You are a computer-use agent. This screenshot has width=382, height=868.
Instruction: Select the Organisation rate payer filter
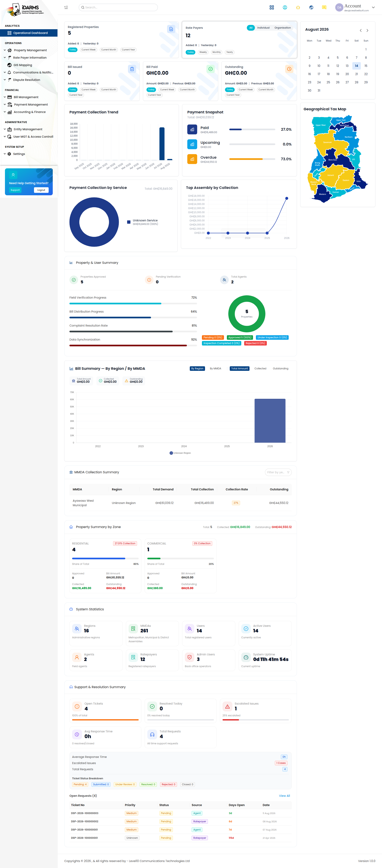(x=282, y=28)
